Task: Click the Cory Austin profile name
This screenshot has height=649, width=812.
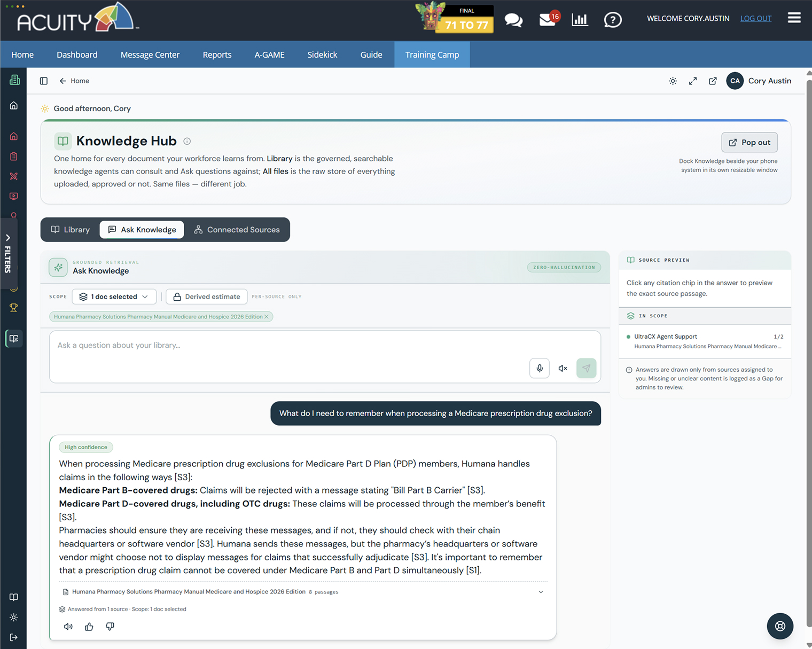Action: pyautogui.click(x=769, y=81)
